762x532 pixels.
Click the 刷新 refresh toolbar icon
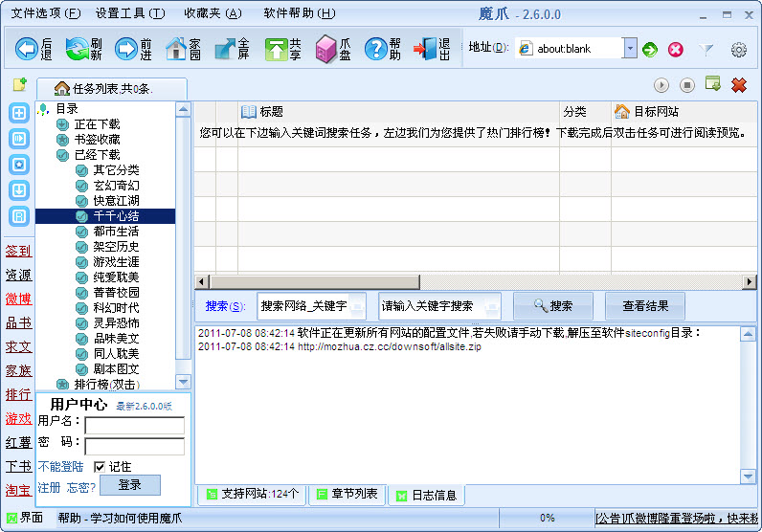click(x=83, y=49)
